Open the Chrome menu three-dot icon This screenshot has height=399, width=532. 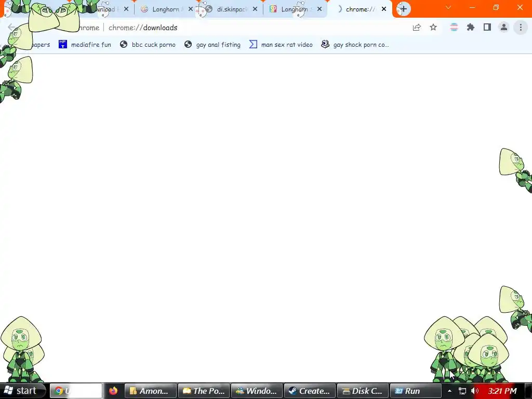tap(521, 28)
